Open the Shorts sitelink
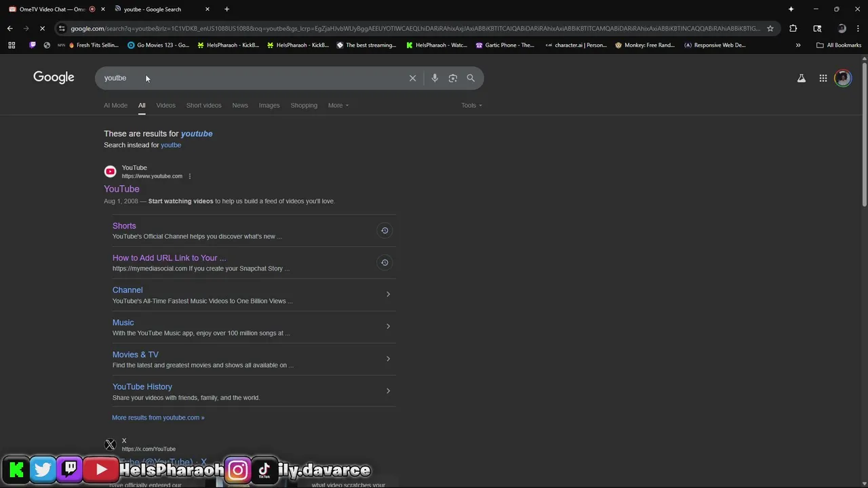Image resolution: width=868 pixels, height=488 pixels. [x=124, y=226]
